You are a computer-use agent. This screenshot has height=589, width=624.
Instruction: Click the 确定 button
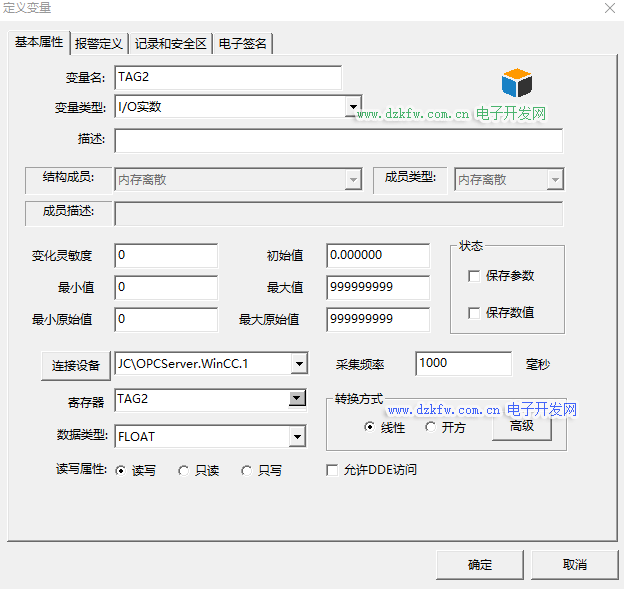point(479,564)
